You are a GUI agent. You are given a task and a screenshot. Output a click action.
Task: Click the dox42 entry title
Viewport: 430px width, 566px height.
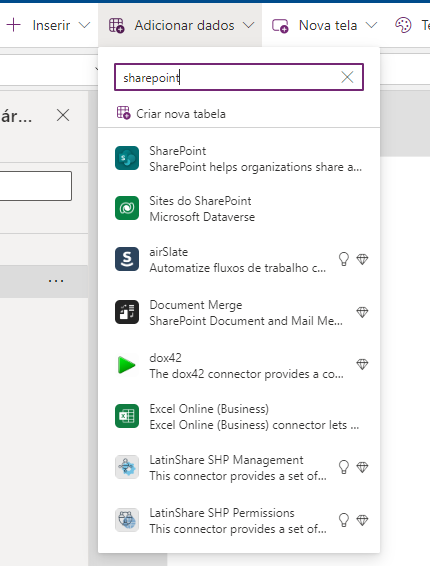pos(165,358)
